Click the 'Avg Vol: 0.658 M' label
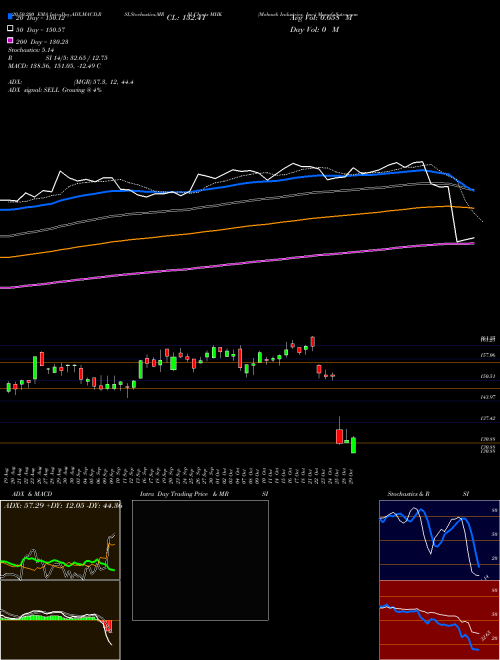500x660 pixels. pyautogui.click(x=321, y=18)
